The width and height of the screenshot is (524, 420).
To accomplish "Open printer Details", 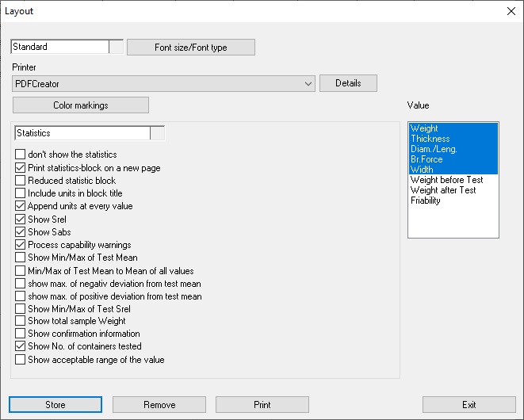I will point(347,83).
